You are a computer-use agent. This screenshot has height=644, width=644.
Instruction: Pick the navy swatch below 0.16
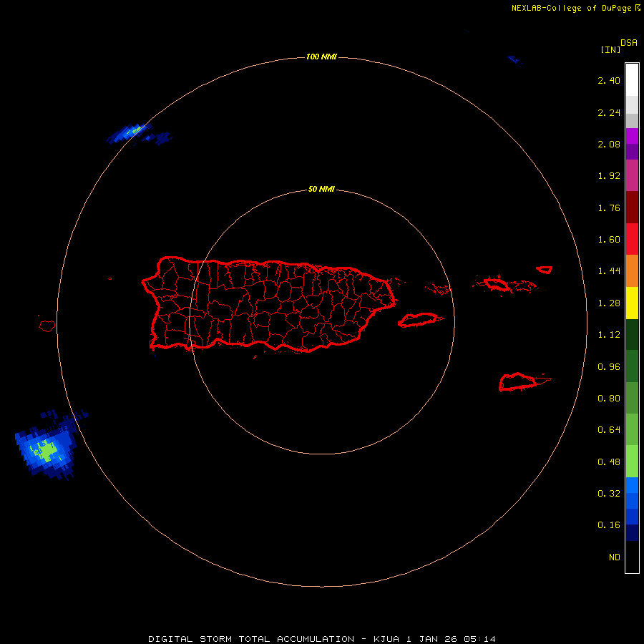pyautogui.click(x=632, y=532)
